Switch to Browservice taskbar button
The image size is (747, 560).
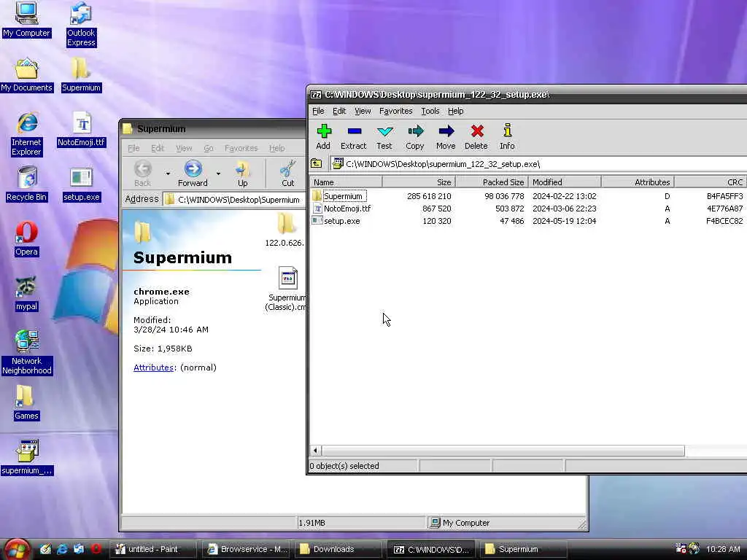point(247,550)
